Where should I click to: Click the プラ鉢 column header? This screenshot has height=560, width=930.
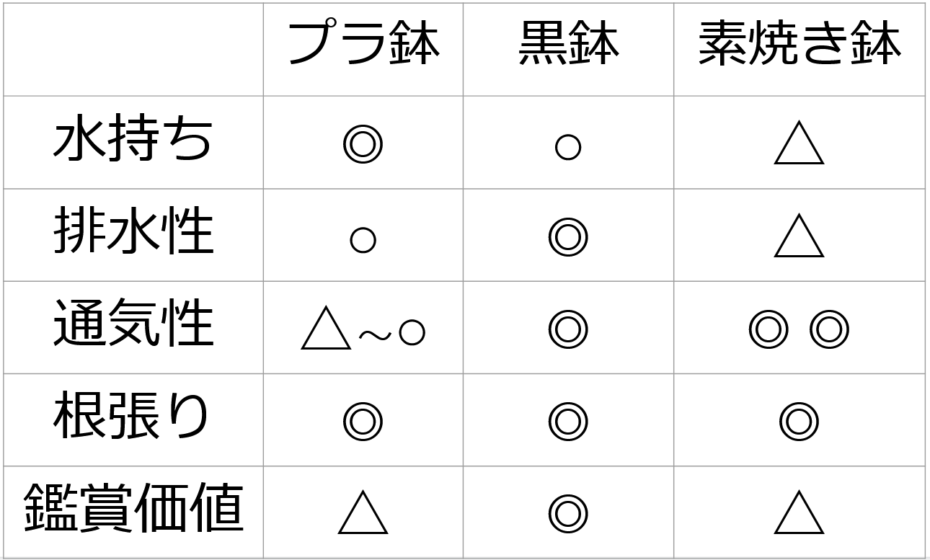coord(363,45)
